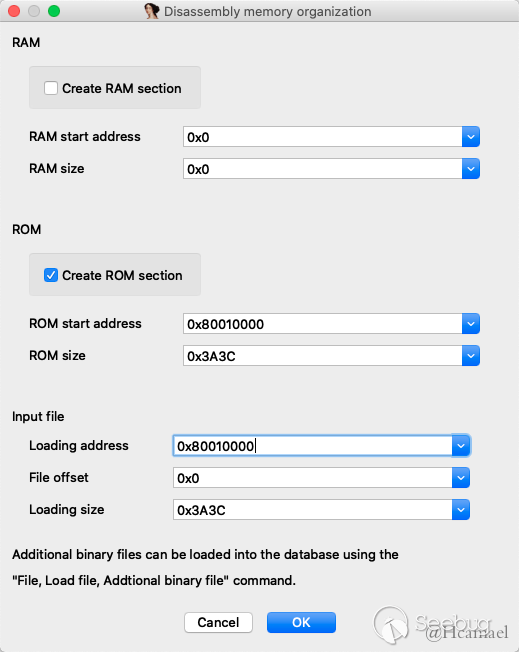Open the Loading address dropdown arrow
Viewport: 519px width, 652px height.
click(461, 446)
